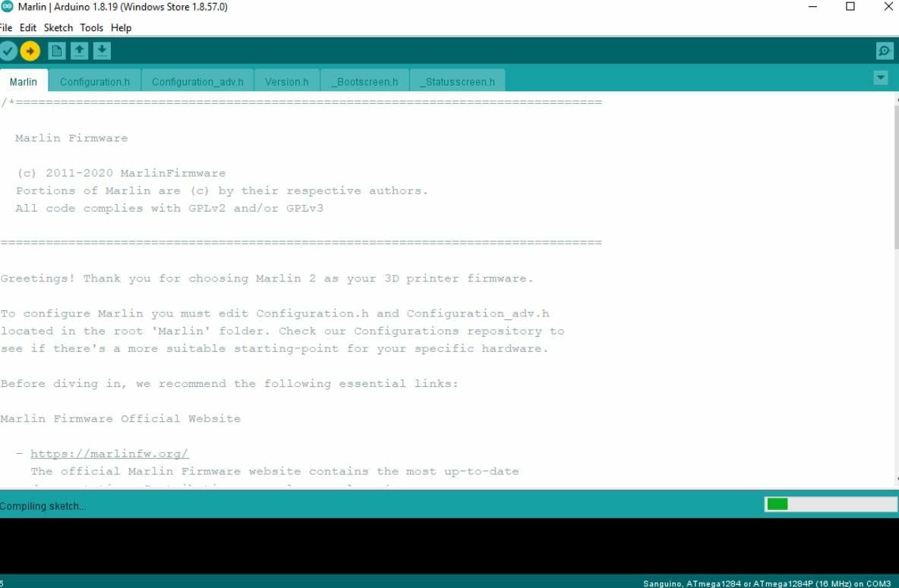Click the Verify checkmark button
This screenshot has height=588, width=899.
tap(8, 51)
